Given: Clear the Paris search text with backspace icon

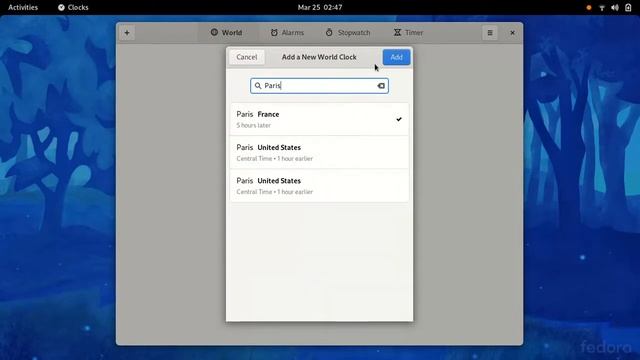Looking at the screenshot, I should (381, 86).
